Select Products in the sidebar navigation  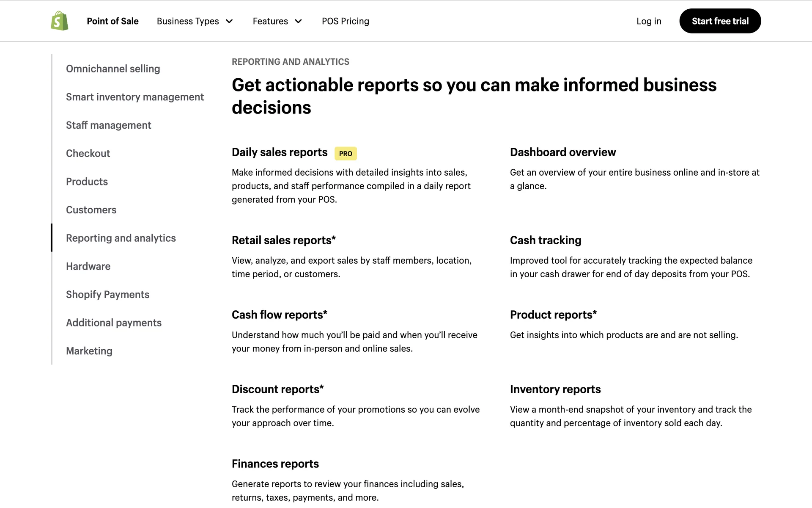[x=87, y=182]
